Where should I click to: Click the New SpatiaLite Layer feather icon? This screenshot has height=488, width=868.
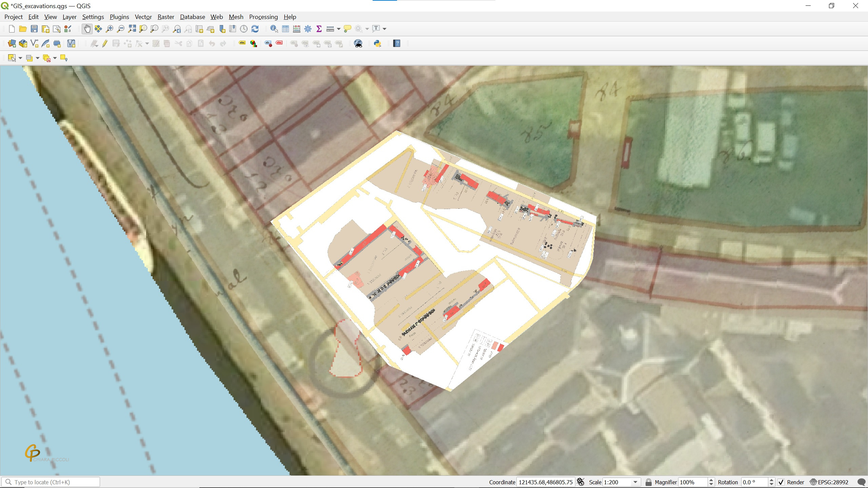pos(45,43)
